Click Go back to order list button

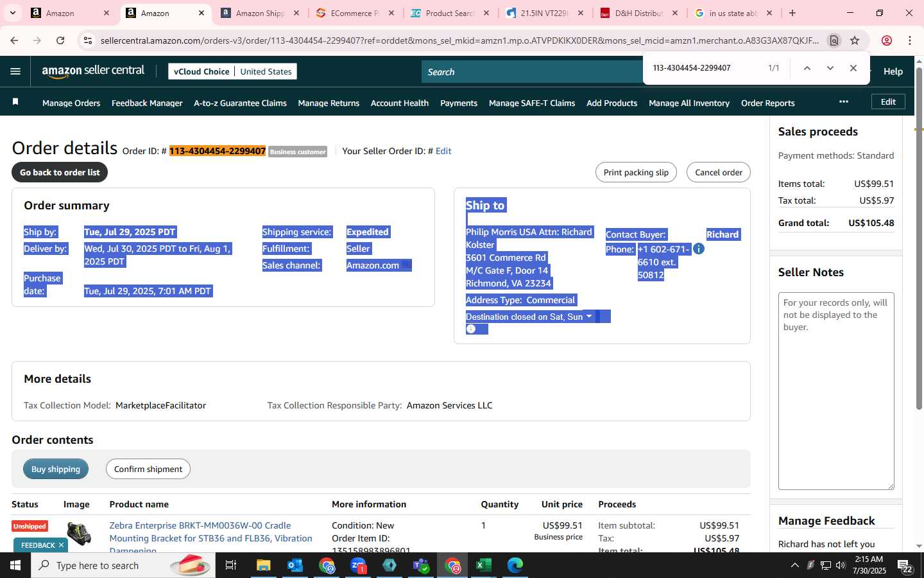click(x=60, y=172)
